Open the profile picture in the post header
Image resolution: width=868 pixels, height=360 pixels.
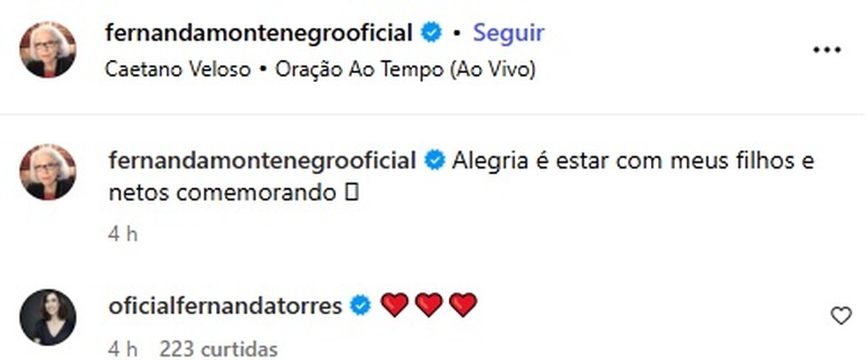tap(48, 49)
